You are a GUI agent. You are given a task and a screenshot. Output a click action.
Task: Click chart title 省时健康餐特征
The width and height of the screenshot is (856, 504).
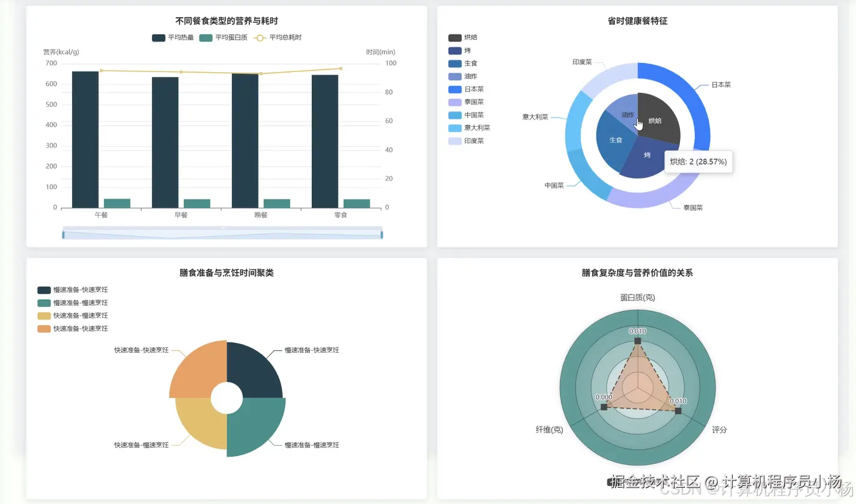[x=637, y=21]
